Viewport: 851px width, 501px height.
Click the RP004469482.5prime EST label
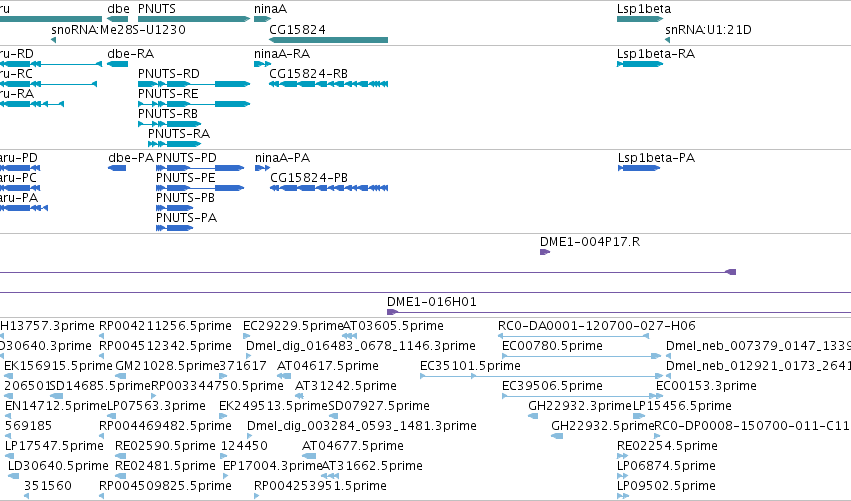tap(165, 426)
